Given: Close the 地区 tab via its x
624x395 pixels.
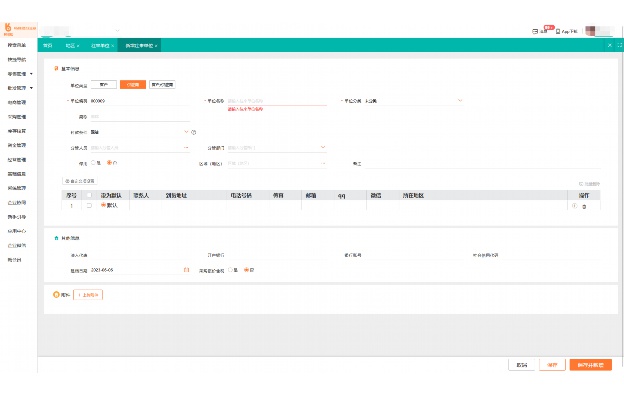Looking at the screenshot, I should coord(78,46).
